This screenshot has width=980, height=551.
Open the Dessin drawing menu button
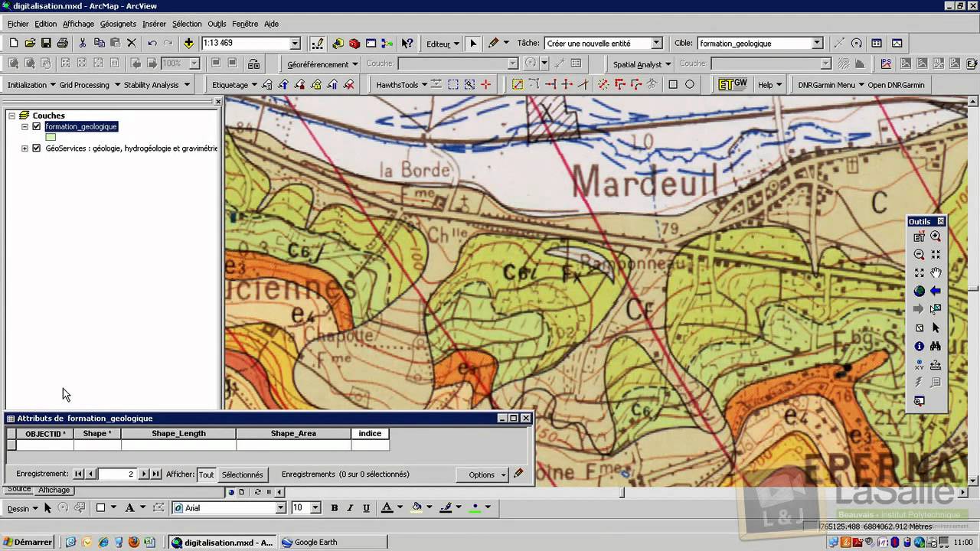click(x=22, y=508)
